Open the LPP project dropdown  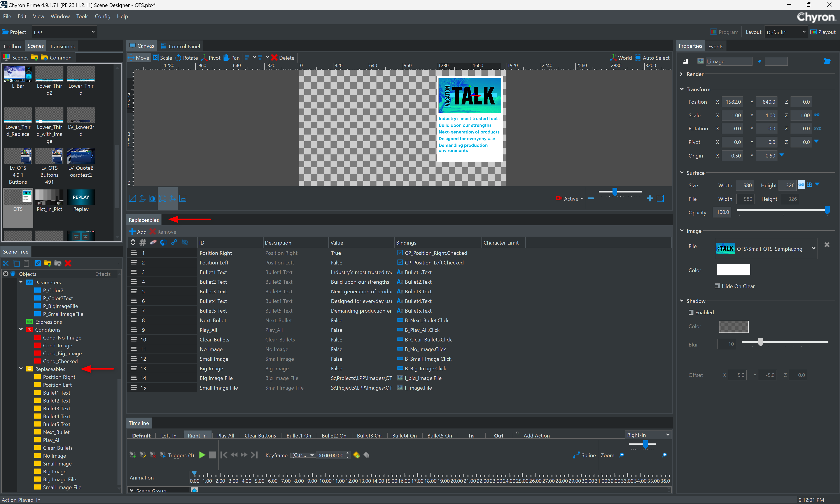coord(64,32)
